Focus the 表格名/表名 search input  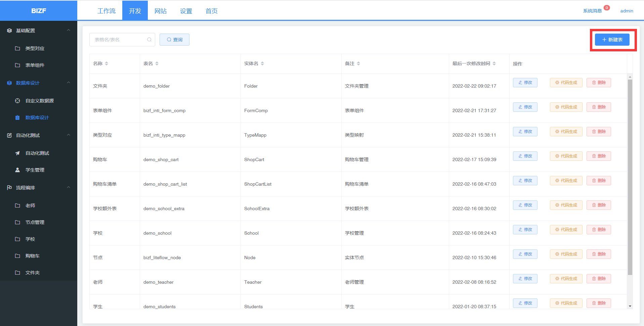(122, 40)
